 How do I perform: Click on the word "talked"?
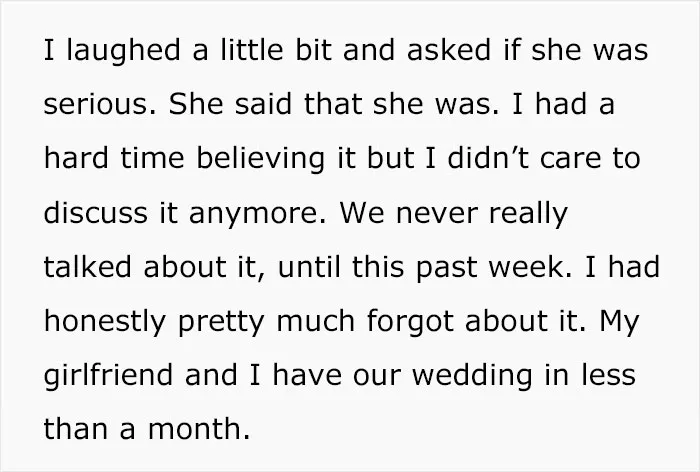point(87,266)
